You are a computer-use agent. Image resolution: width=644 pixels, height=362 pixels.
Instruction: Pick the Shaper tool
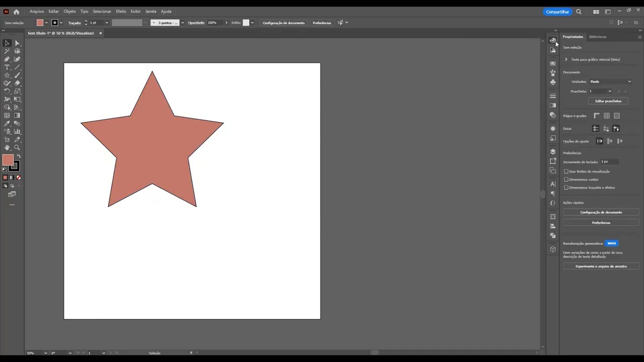click(x=7, y=83)
